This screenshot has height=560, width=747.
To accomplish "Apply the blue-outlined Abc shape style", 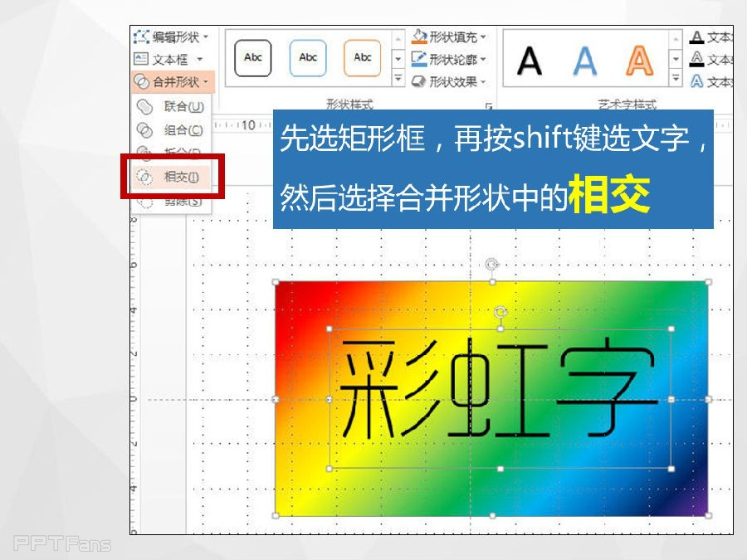I will click(308, 58).
